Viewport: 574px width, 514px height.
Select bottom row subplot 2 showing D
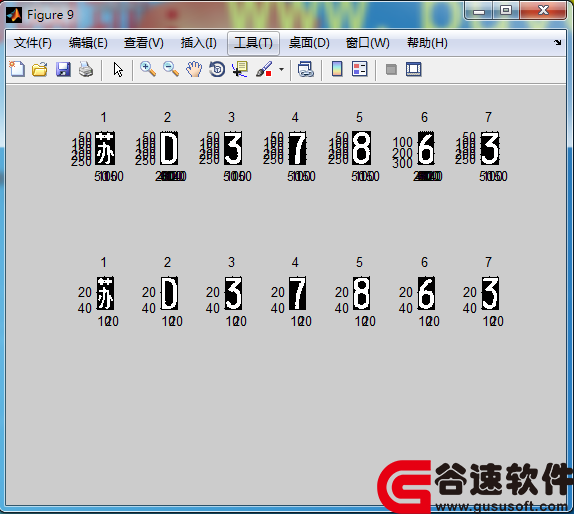tap(169, 293)
